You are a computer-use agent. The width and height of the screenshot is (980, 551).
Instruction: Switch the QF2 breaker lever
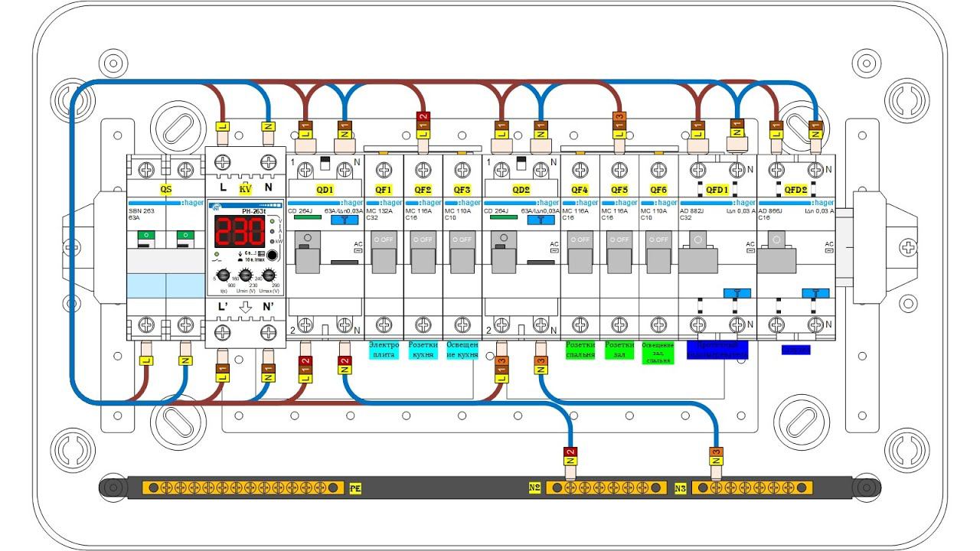coord(423,253)
